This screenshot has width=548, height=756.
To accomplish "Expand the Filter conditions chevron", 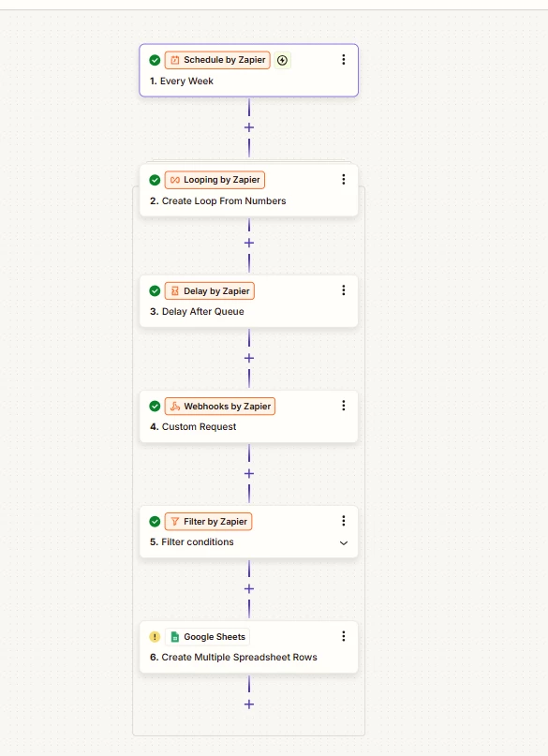I will [x=344, y=543].
